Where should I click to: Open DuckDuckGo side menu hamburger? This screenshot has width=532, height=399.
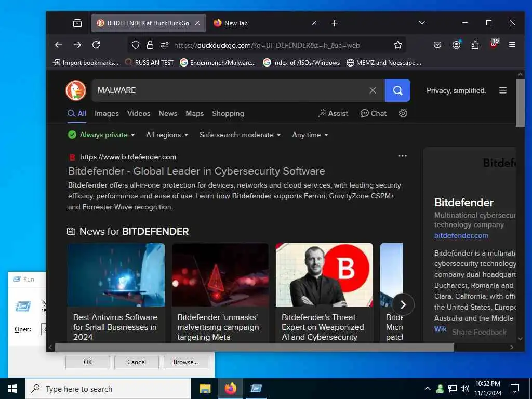click(503, 90)
